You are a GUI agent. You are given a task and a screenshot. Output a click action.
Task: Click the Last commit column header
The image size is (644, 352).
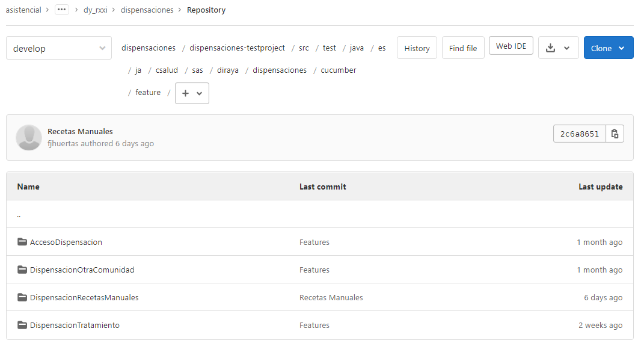point(323,187)
